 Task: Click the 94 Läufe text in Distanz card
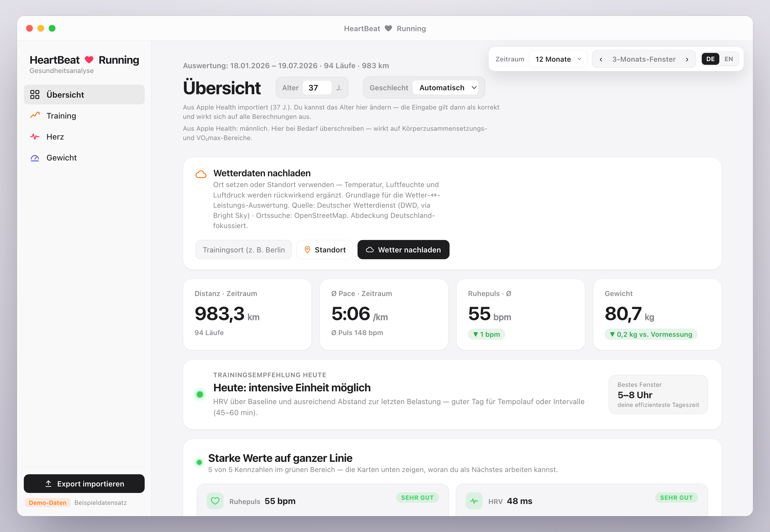(x=209, y=333)
